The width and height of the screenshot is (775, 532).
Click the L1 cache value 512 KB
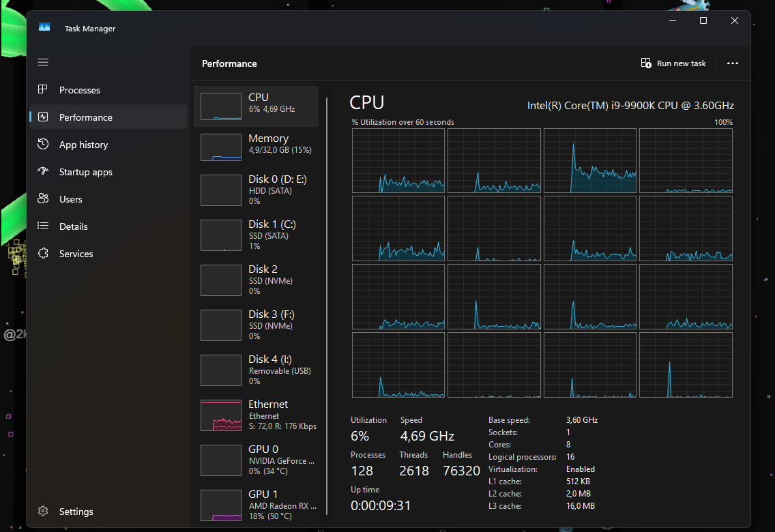pos(578,482)
